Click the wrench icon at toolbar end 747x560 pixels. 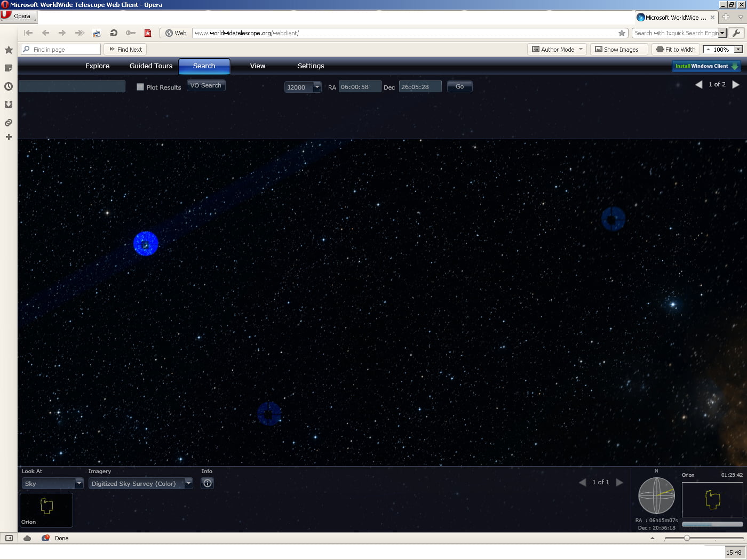736,33
